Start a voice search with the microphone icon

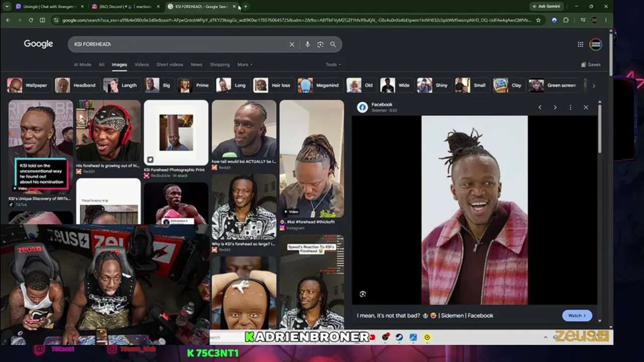[x=307, y=44]
